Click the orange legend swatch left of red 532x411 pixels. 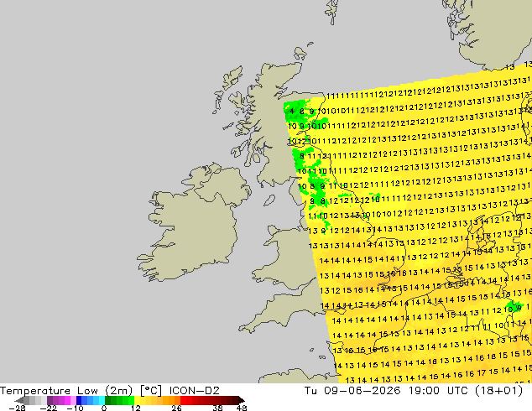(x=177, y=400)
